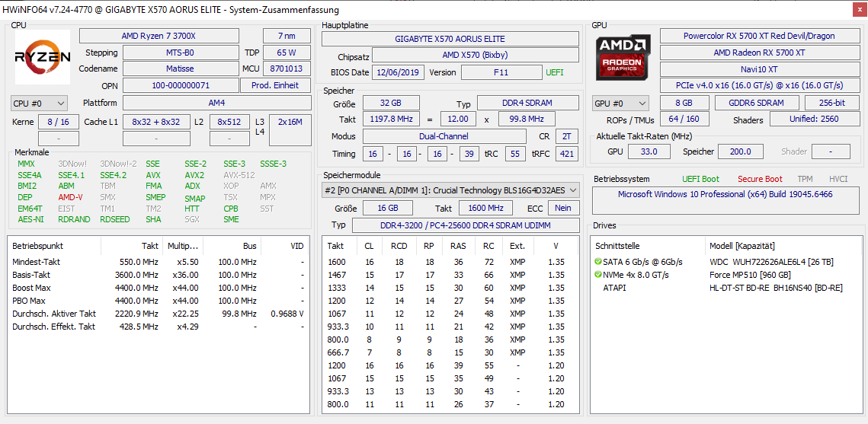The height and width of the screenshot is (424, 868).
Task: Click the Matisse codename value
Action: click(x=181, y=69)
